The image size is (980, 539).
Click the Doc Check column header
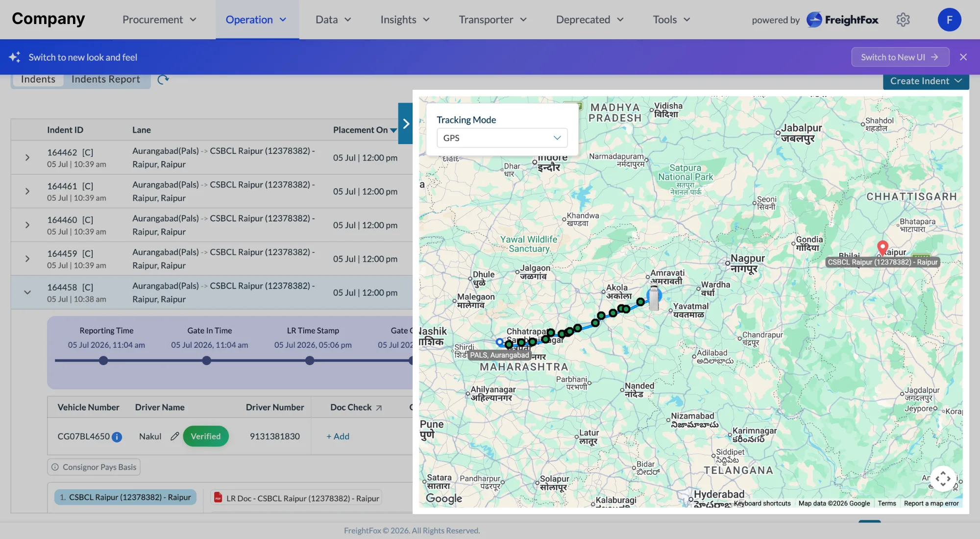coord(351,407)
